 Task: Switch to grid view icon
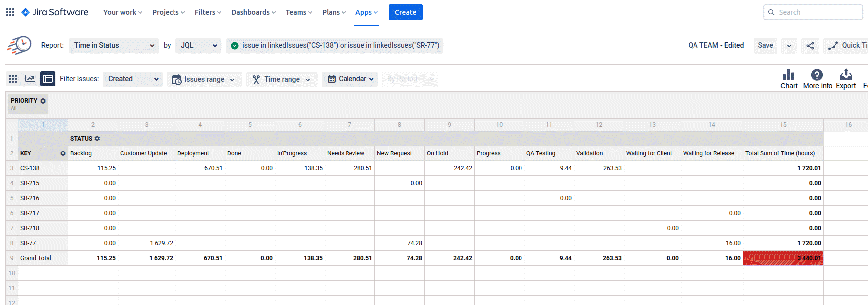(x=13, y=79)
